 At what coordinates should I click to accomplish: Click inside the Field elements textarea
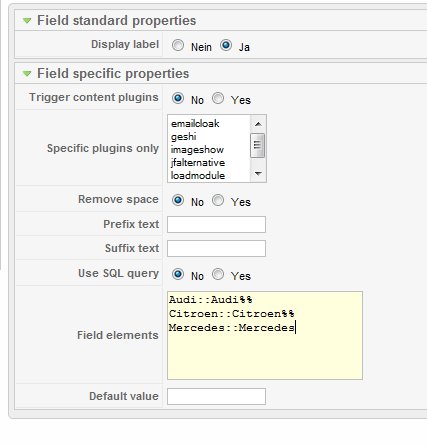[265, 335]
